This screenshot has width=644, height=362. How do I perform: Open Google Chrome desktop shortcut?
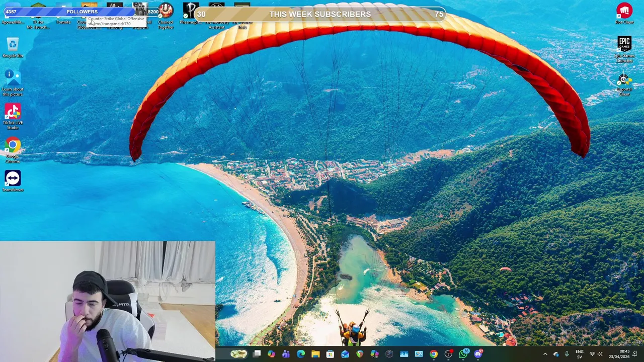pyautogui.click(x=13, y=150)
